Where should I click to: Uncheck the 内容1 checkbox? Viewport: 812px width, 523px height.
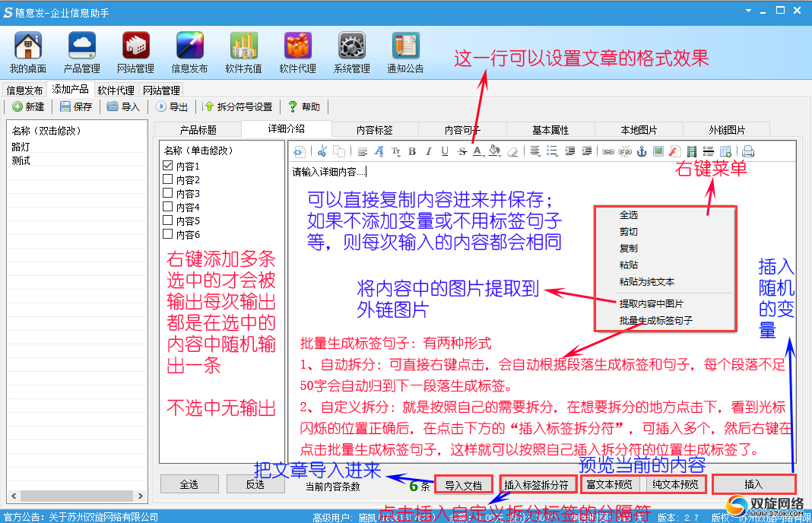click(x=167, y=166)
